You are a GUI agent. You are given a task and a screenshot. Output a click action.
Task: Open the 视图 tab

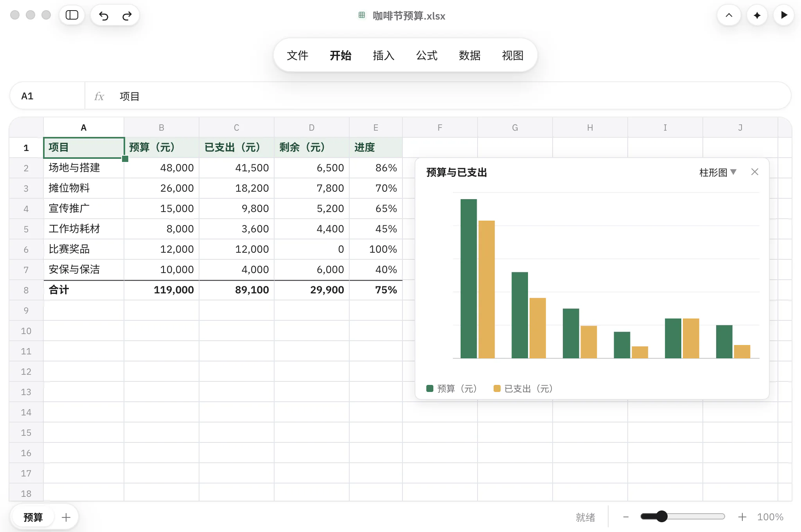coord(513,56)
